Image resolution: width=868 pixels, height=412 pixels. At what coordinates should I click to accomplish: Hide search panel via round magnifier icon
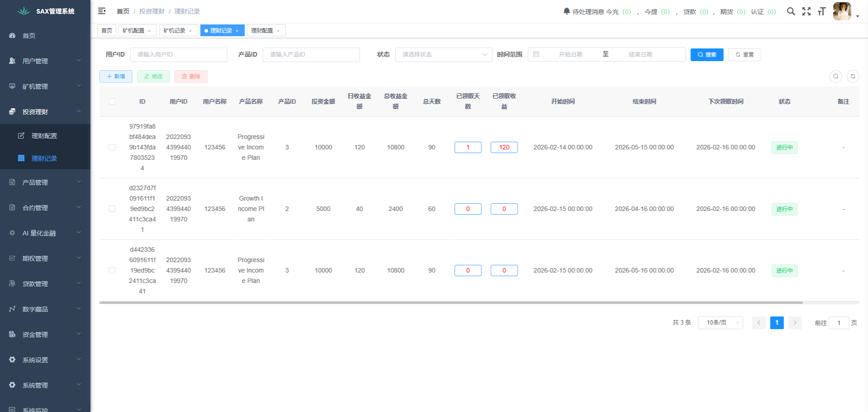pos(835,77)
